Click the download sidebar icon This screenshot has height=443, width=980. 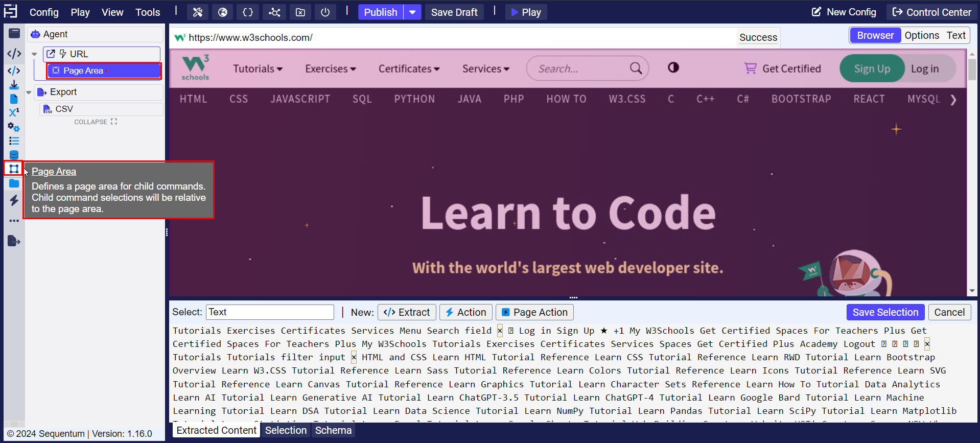[x=14, y=85]
